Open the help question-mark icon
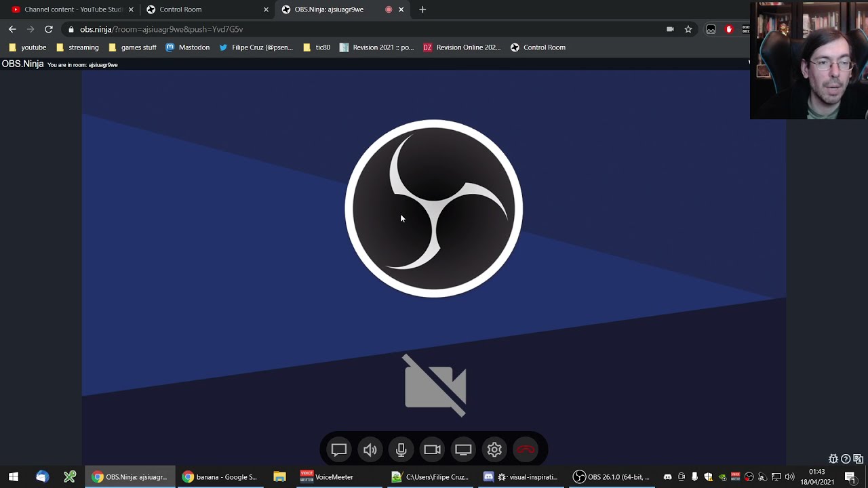 (x=846, y=459)
